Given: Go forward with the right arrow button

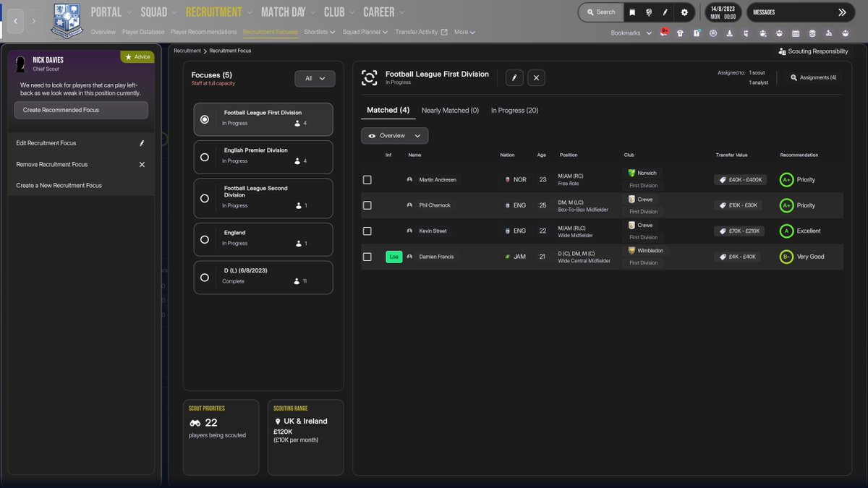Looking at the screenshot, I should (33, 21).
